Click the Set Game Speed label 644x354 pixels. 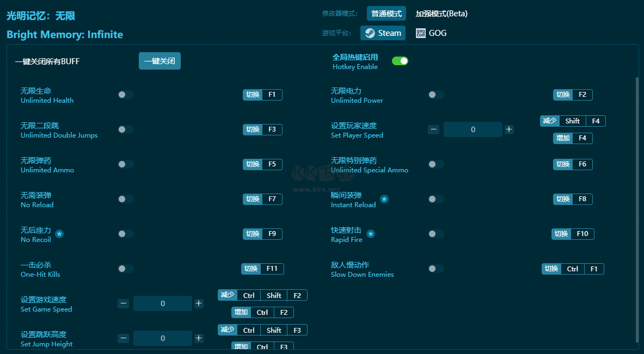tap(46, 309)
